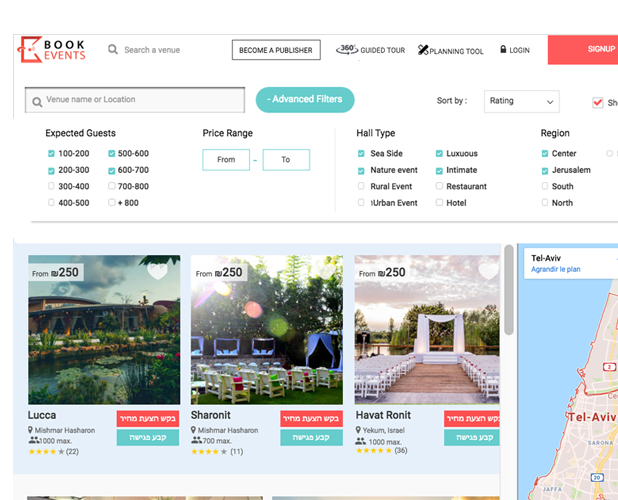
Task: Check the Rural Event hall type
Action: pos(361,186)
